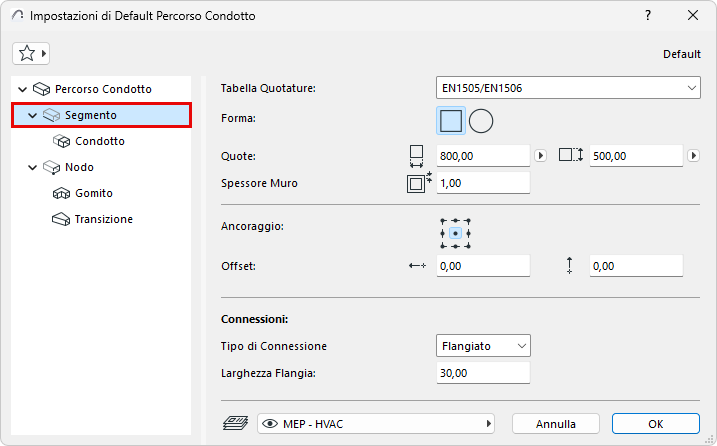Select rectangular duct shape
The height and width of the screenshot is (446, 717).
coord(451,121)
